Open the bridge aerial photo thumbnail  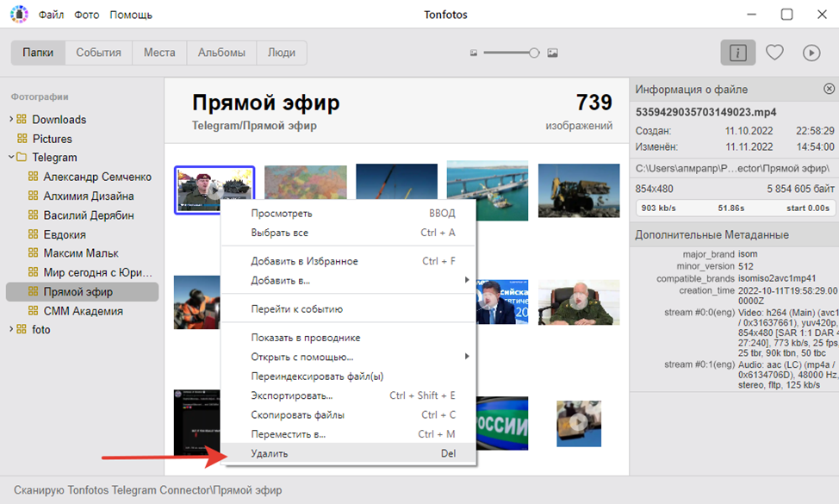(x=488, y=190)
